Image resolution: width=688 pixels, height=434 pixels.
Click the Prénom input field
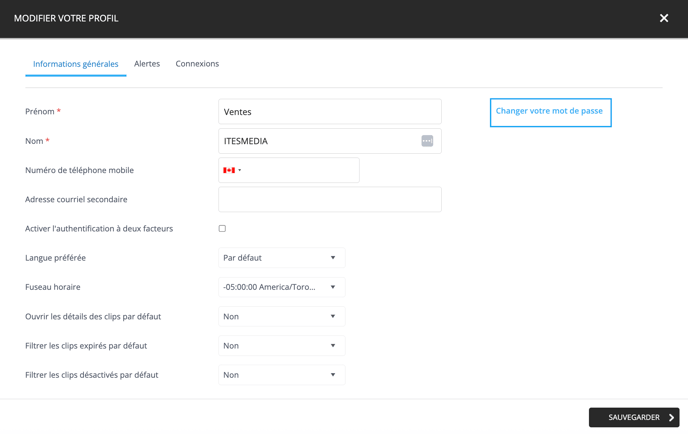[330, 111]
